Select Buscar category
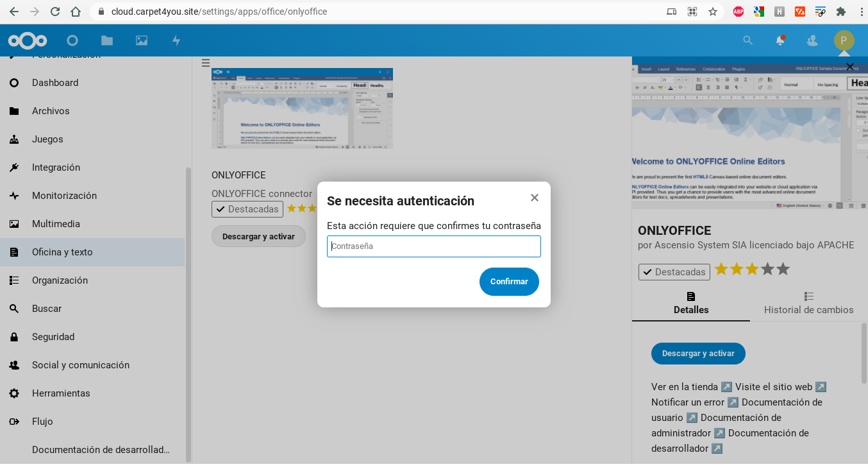This screenshot has height=471, width=868. click(x=92, y=309)
